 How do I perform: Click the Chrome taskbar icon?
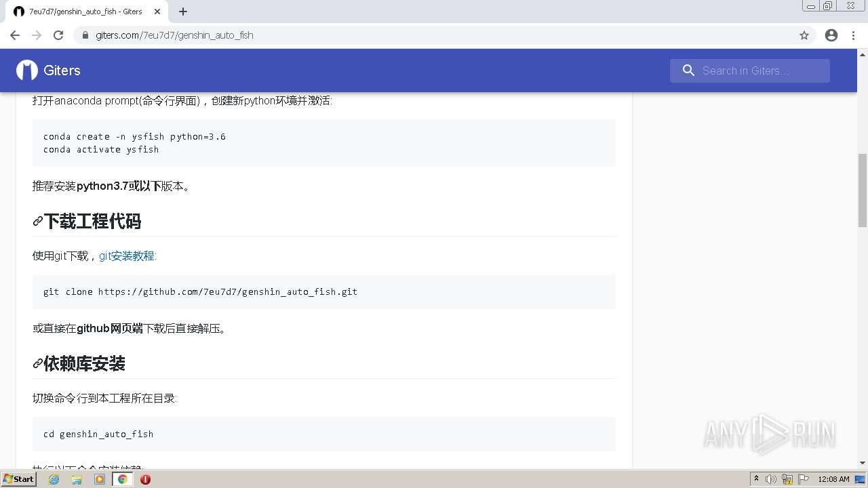click(x=122, y=479)
